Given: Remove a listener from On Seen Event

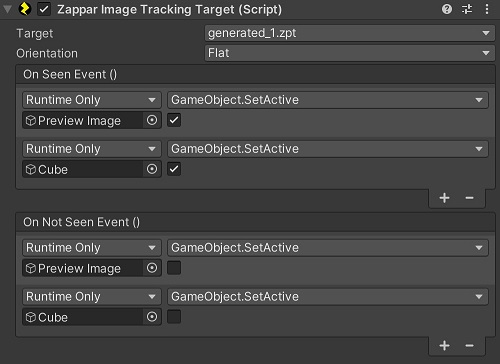Looking at the screenshot, I should click(469, 198).
